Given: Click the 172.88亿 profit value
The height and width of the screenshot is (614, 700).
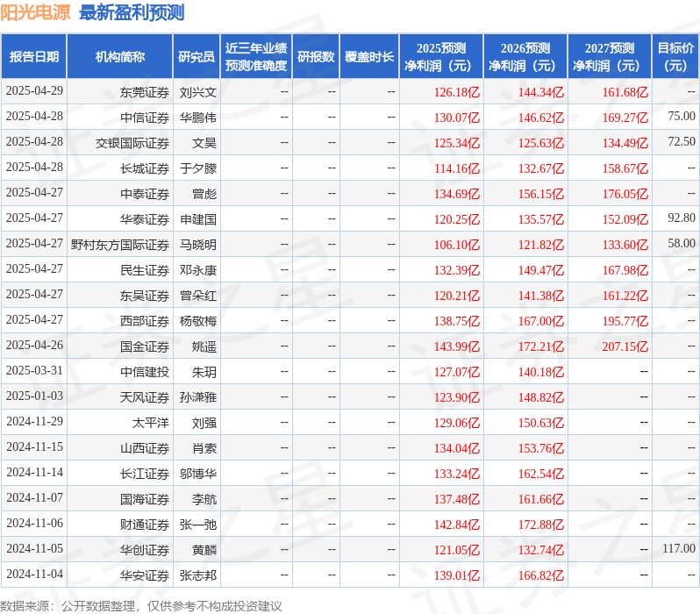Looking at the screenshot, I should [541, 525].
